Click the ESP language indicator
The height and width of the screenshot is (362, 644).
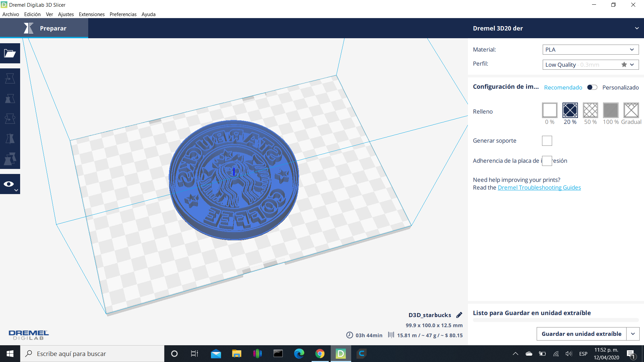pyautogui.click(x=583, y=354)
